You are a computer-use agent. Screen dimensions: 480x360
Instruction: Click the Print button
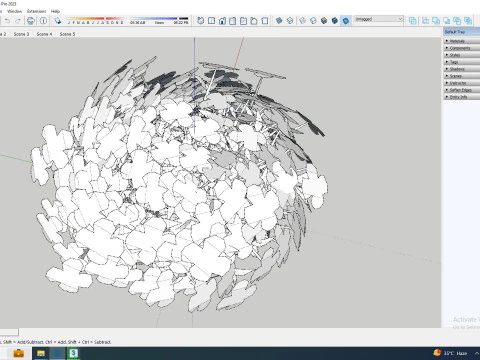click(31, 21)
